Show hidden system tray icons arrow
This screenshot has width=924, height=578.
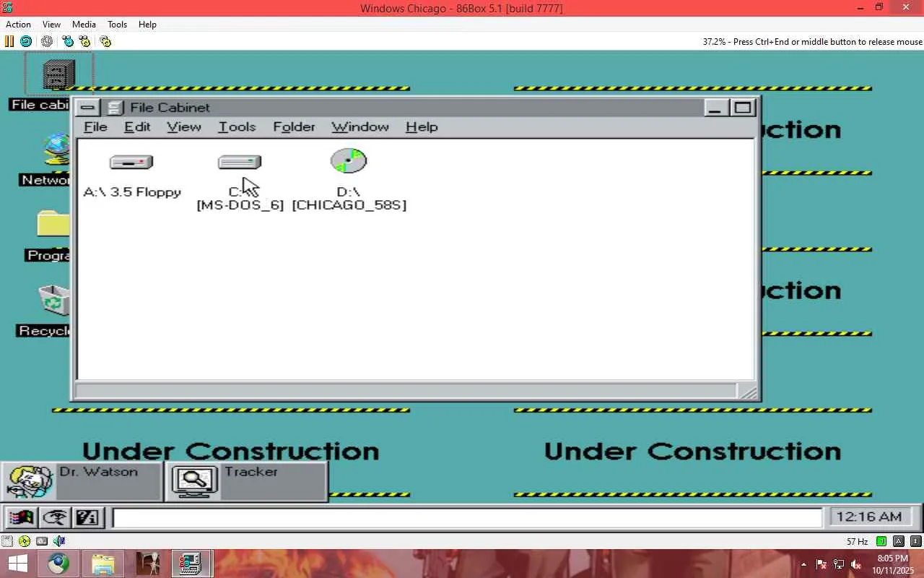(x=803, y=564)
